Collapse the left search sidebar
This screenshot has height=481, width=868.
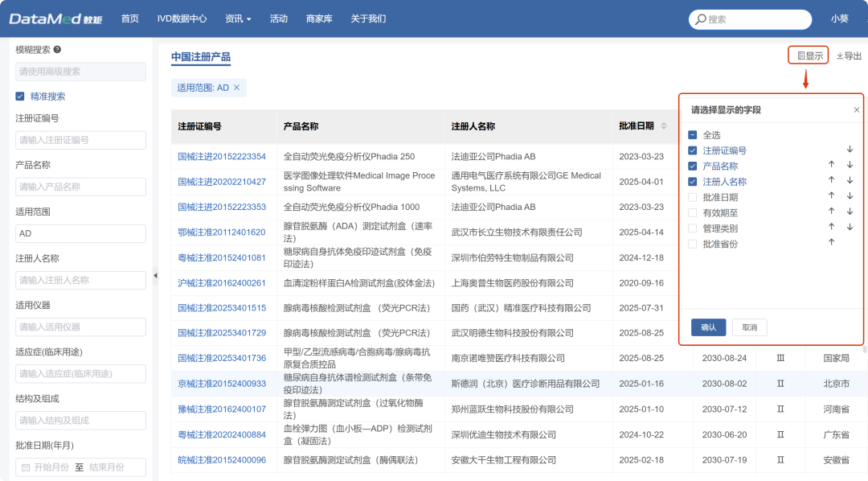pos(155,275)
